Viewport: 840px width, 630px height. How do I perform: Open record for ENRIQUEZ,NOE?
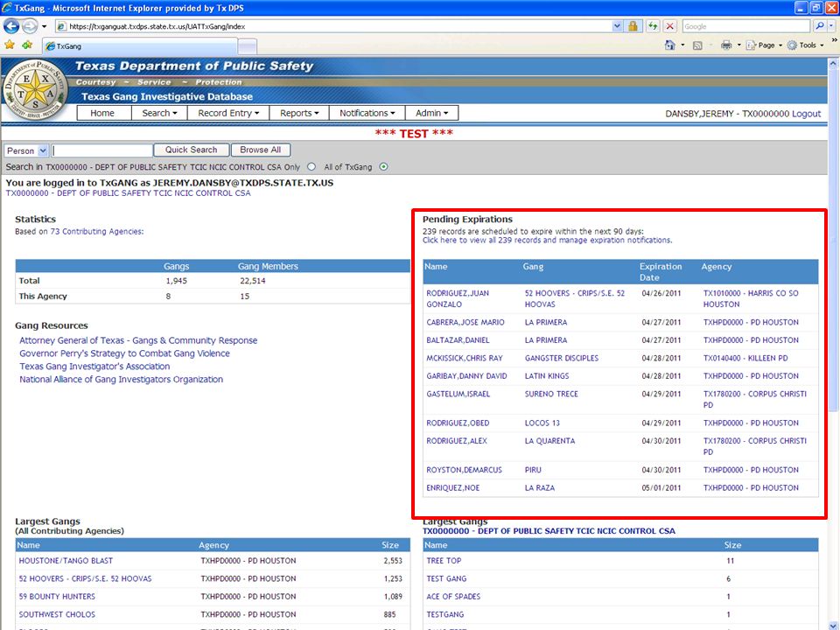coord(452,488)
